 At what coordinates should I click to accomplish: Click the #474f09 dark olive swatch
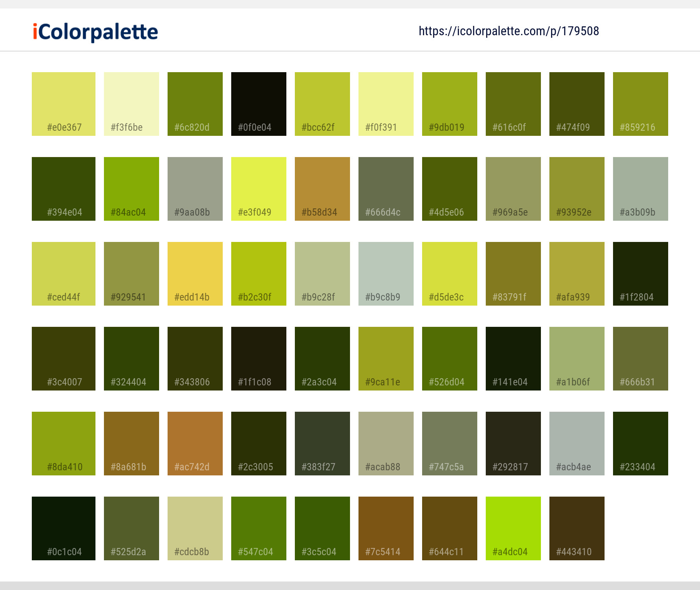[x=577, y=104]
